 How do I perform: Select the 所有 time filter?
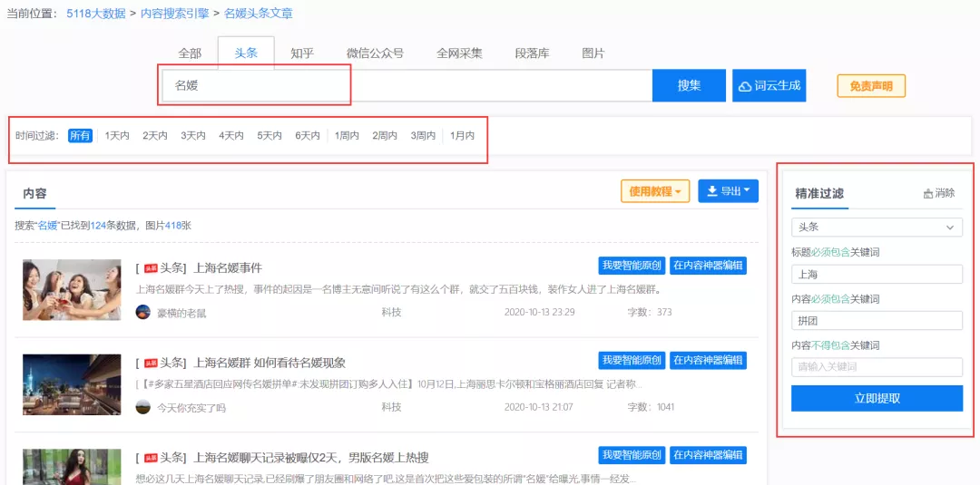click(x=80, y=136)
